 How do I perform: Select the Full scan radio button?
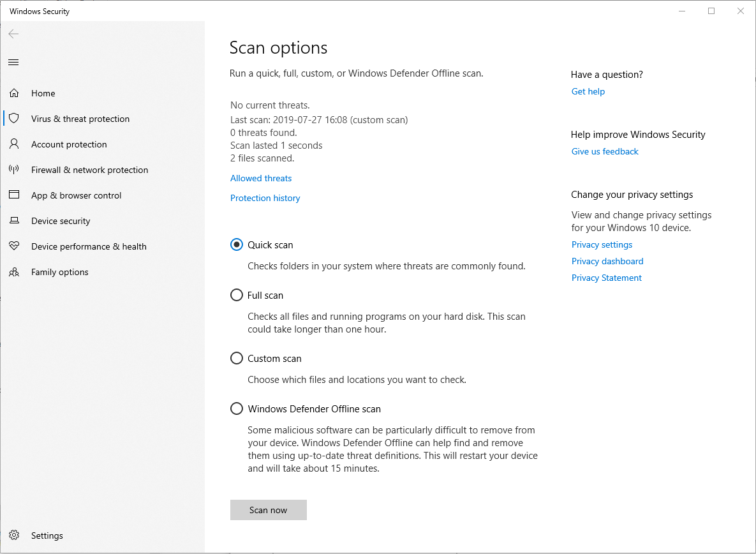[236, 295]
